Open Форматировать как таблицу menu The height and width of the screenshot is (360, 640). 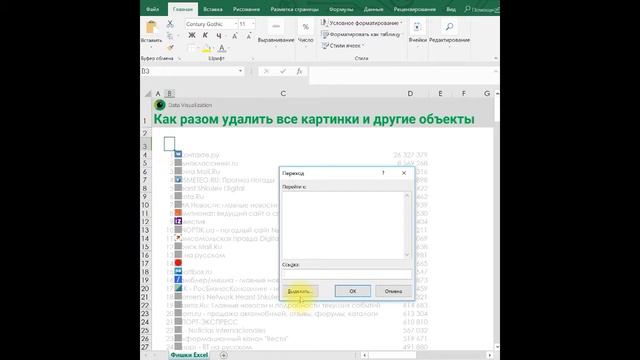click(x=362, y=34)
